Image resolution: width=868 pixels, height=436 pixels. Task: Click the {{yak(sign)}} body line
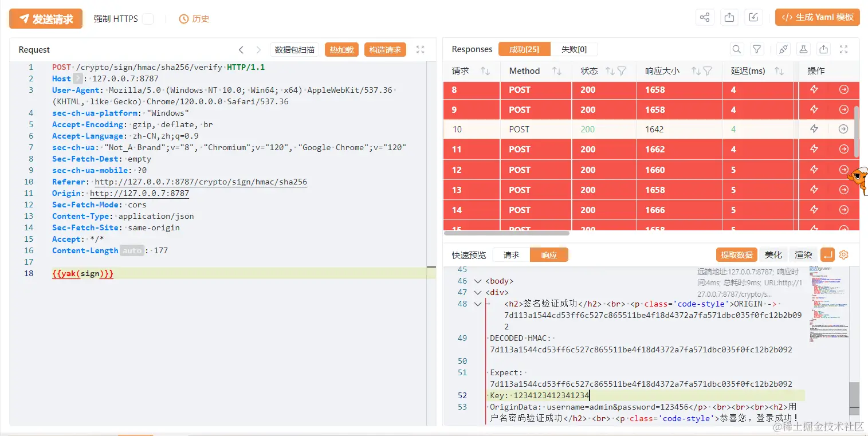(83, 273)
